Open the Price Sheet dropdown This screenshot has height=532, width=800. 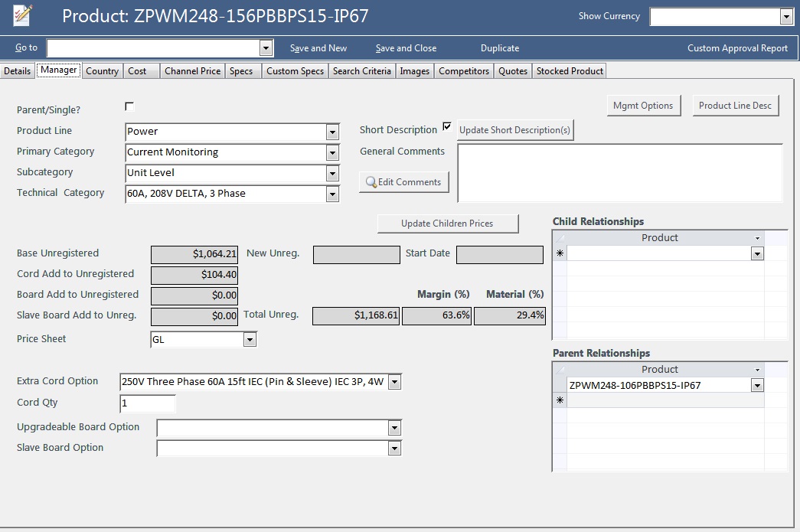[250, 340]
